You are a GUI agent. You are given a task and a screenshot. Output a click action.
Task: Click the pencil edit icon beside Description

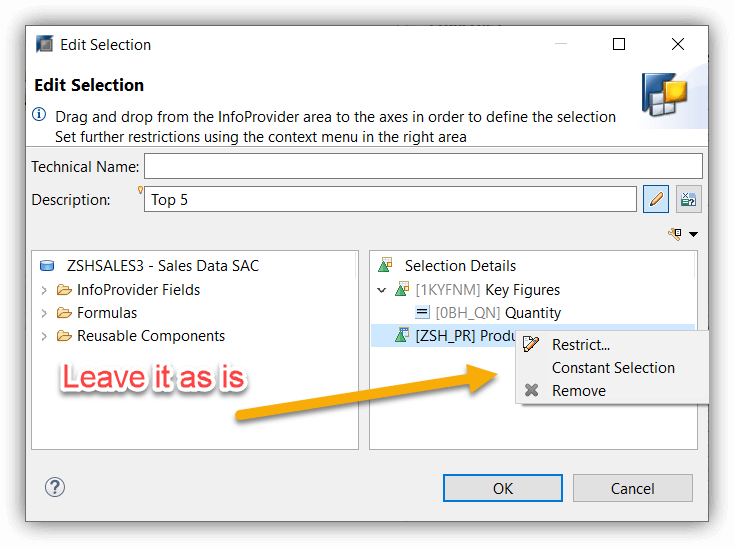(655, 199)
